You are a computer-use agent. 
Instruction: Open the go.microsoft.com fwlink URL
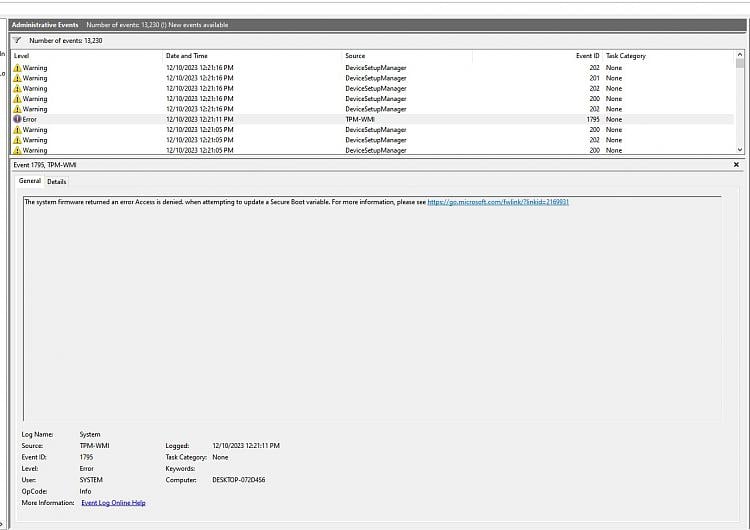[x=498, y=202]
